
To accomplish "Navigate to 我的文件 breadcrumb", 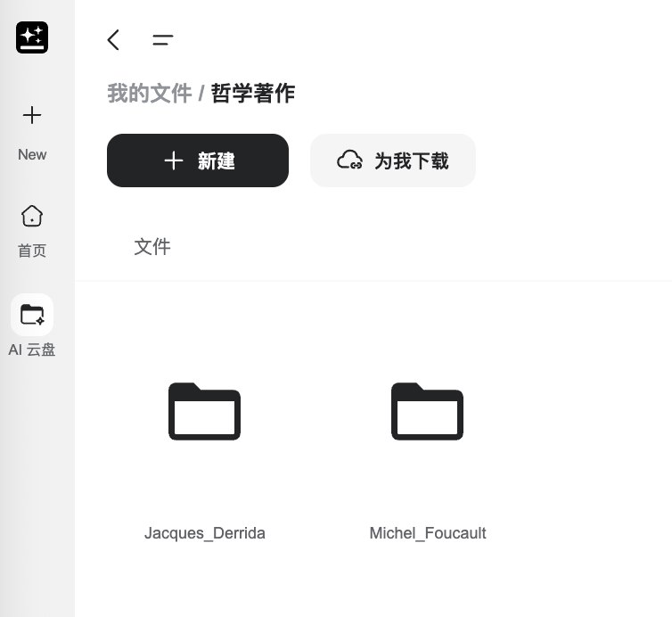I will pyautogui.click(x=149, y=93).
